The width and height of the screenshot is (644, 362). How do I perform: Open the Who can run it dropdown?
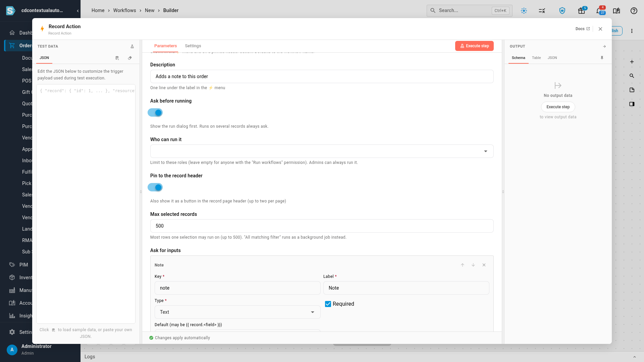tap(322, 151)
